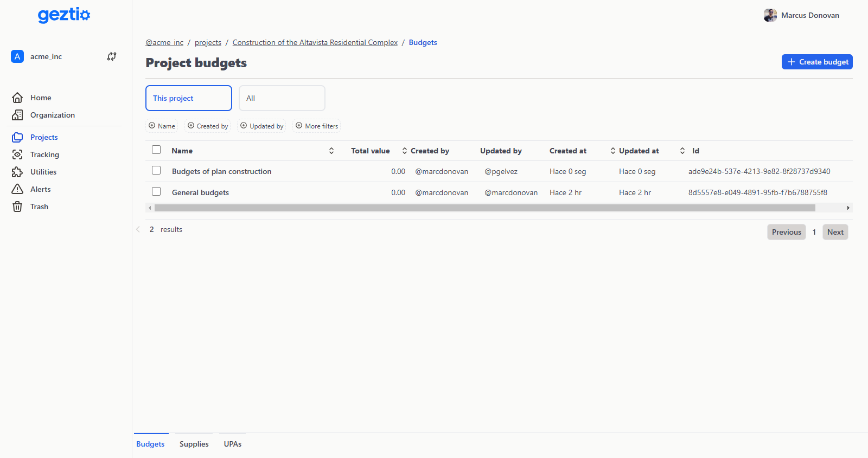Click the acme_inc avatar letter A
The height and width of the screenshot is (458, 868).
[x=17, y=56]
